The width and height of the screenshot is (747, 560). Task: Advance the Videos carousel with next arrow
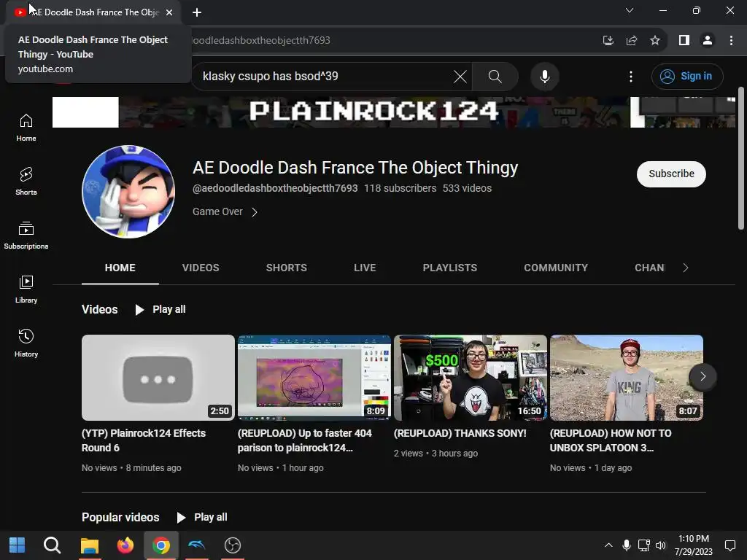(x=703, y=377)
